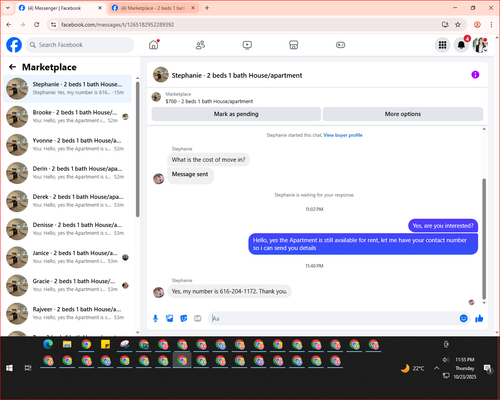Open the Windows notification center icon

(x=488, y=368)
